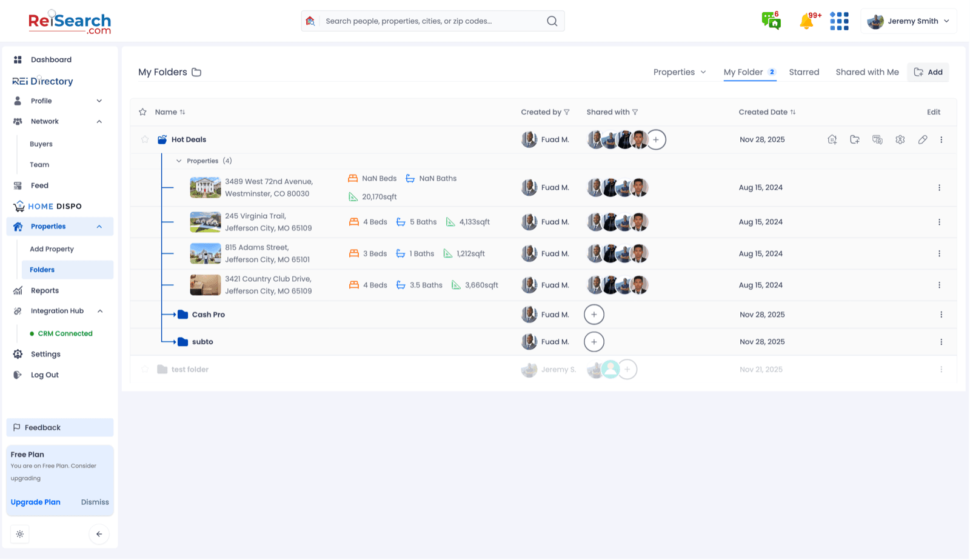
Task: Open options menu for Cash Pro folder
Action: point(942,315)
